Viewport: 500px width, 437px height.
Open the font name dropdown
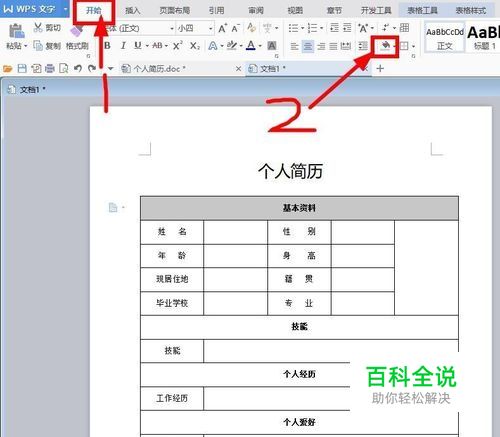coord(172,29)
